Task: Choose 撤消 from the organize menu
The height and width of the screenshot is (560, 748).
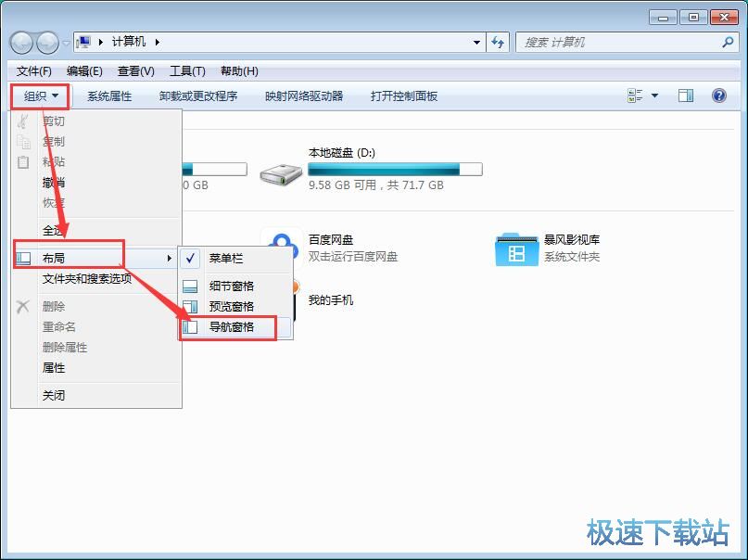Action: point(54,183)
